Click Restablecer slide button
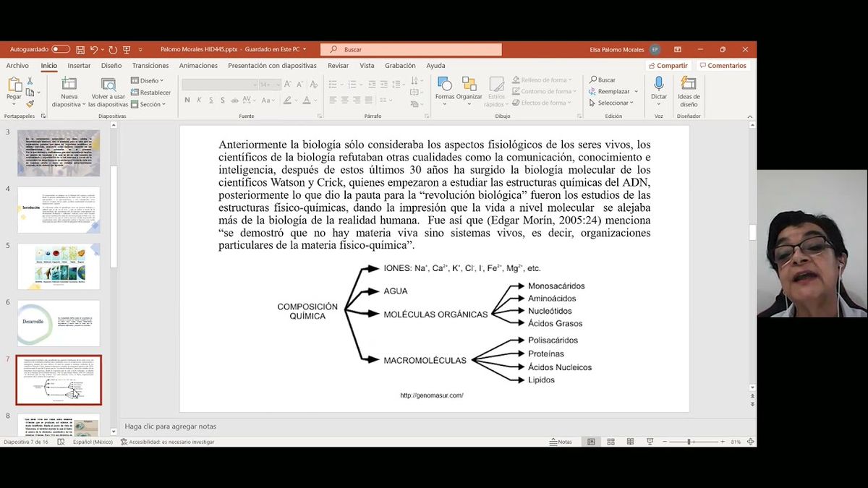This screenshot has width=868, height=488. coord(150,93)
